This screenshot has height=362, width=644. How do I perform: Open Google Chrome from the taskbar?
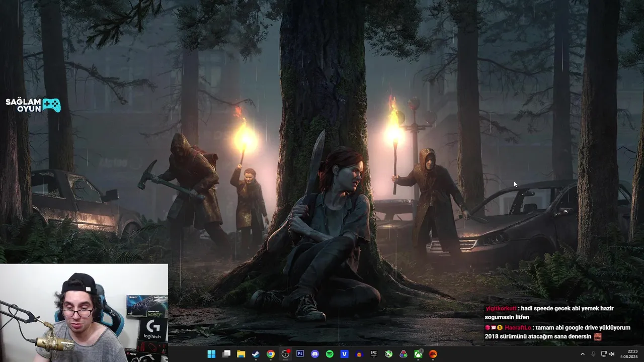[x=271, y=354]
